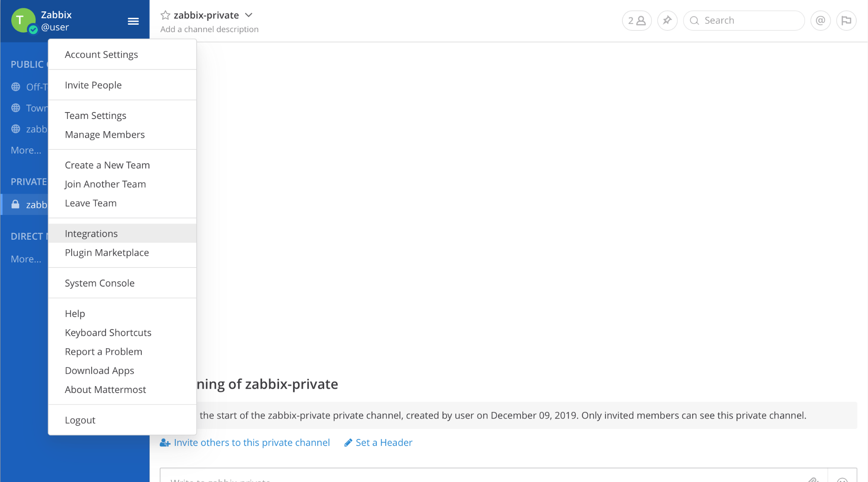Show pinned posts via pin icon

coord(667,20)
